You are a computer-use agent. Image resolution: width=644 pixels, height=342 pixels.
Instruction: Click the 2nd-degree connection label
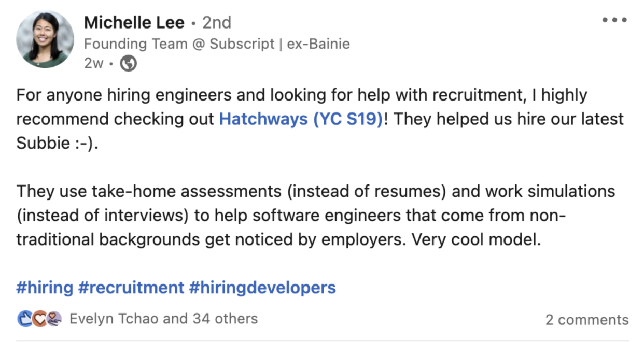[x=216, y=23]
